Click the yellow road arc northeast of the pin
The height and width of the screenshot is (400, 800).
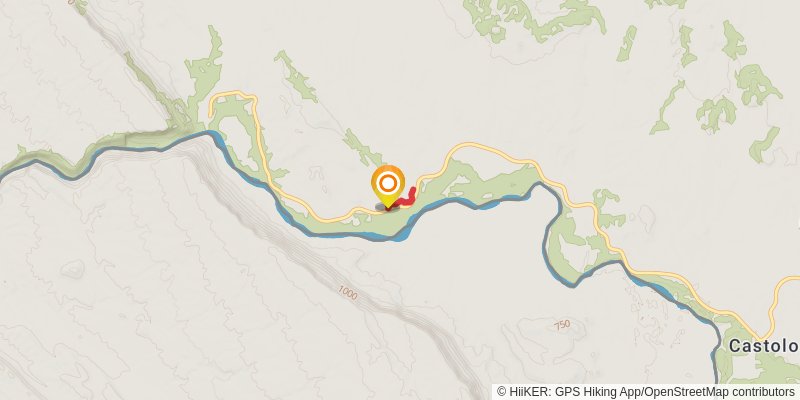click(x=474, y=146)
